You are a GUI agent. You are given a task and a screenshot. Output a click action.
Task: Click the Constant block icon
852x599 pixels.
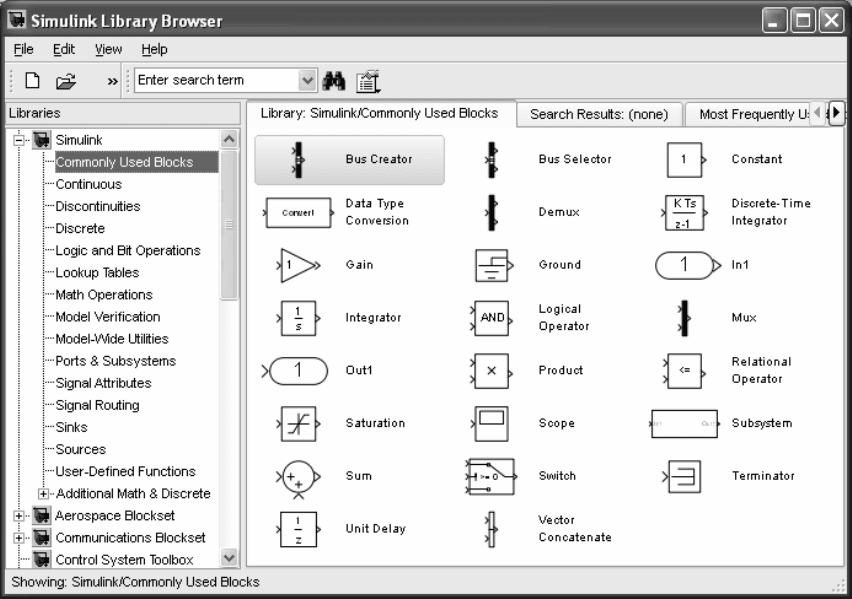pyautogui.click(x=686, y=160)
